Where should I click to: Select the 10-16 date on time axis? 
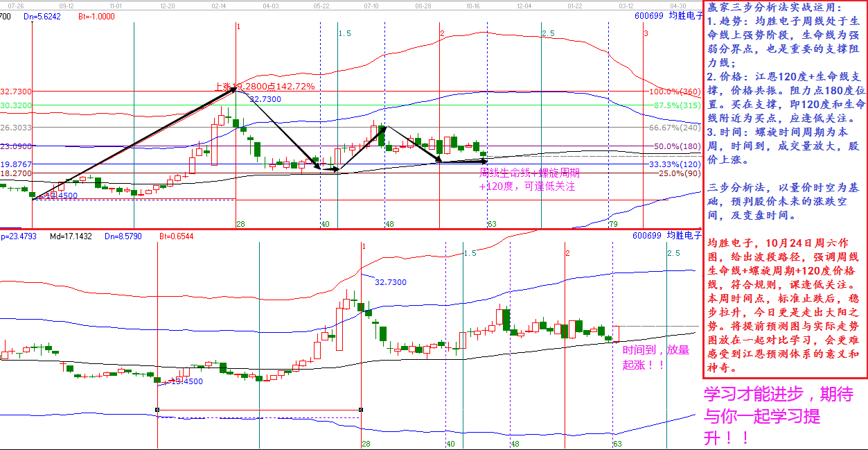point(473,5)
